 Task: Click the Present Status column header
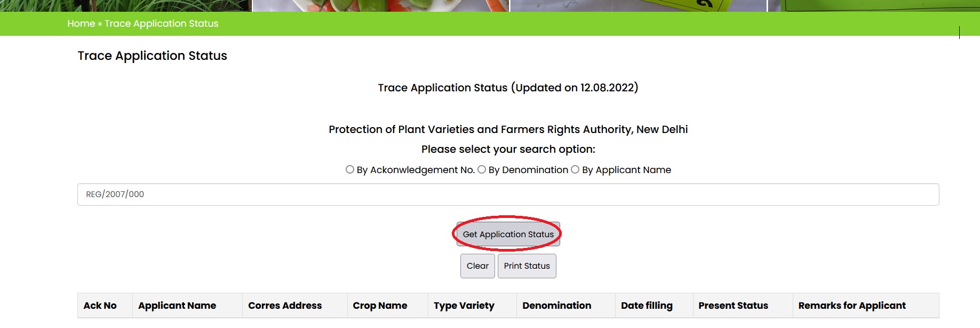coord(733,306)
